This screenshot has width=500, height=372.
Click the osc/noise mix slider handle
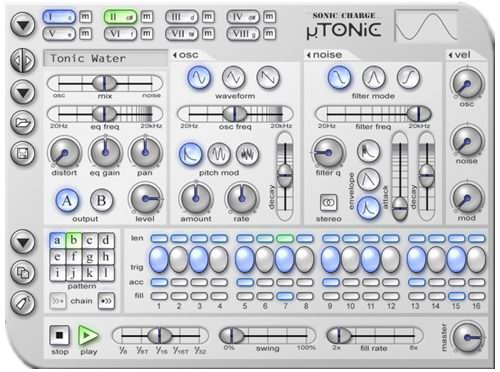pos(104,83)
